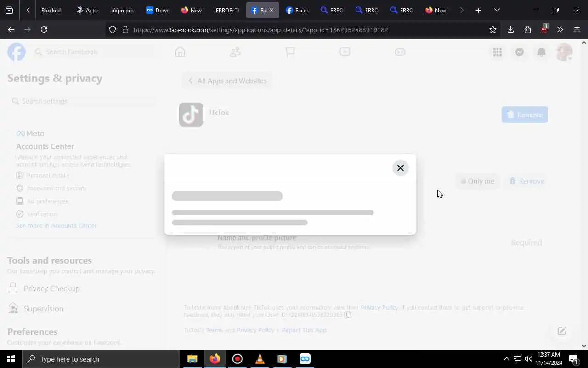Open the Notifications bell icon

point(542,52)
